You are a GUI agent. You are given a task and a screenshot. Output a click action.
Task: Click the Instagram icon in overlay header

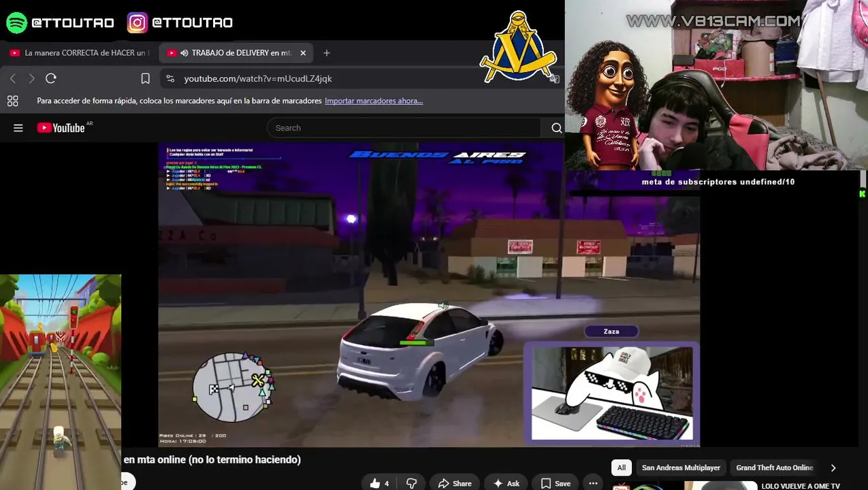137,22
